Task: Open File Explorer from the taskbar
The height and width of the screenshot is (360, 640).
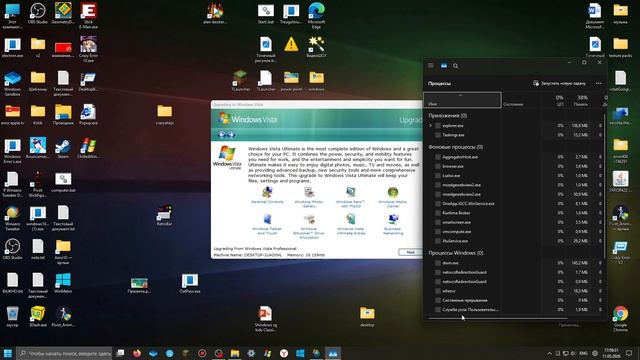Action: point(235,353)
